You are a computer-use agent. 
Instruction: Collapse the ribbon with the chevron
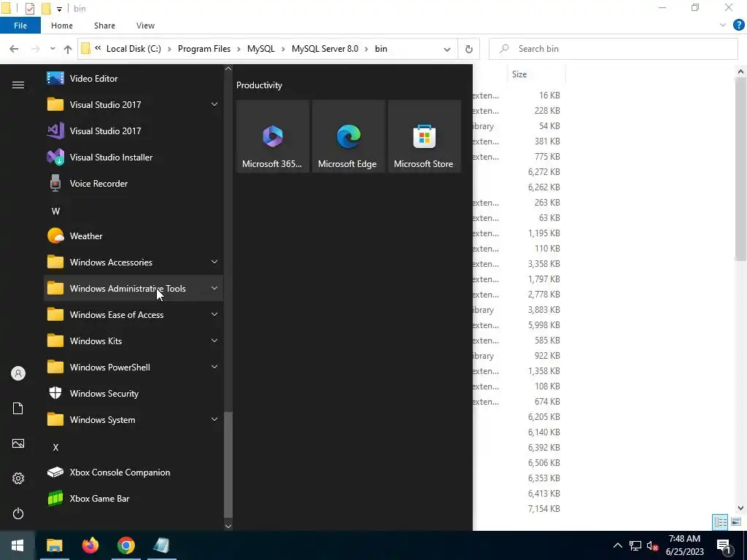coord(723,26)
